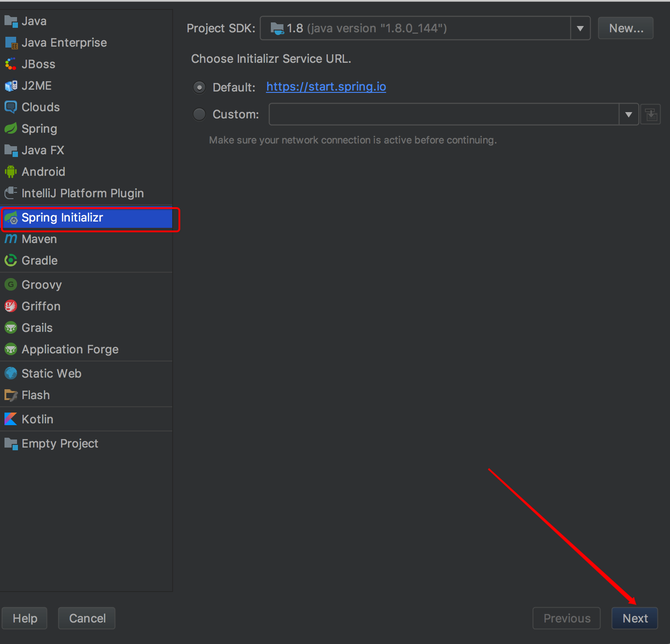Click the Static Web globe icon

11,374
